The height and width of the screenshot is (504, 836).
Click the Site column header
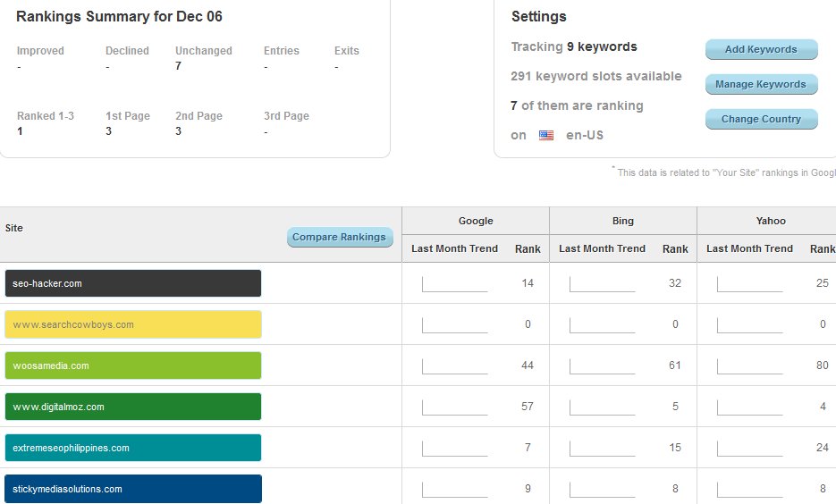[x=14, y=228]
